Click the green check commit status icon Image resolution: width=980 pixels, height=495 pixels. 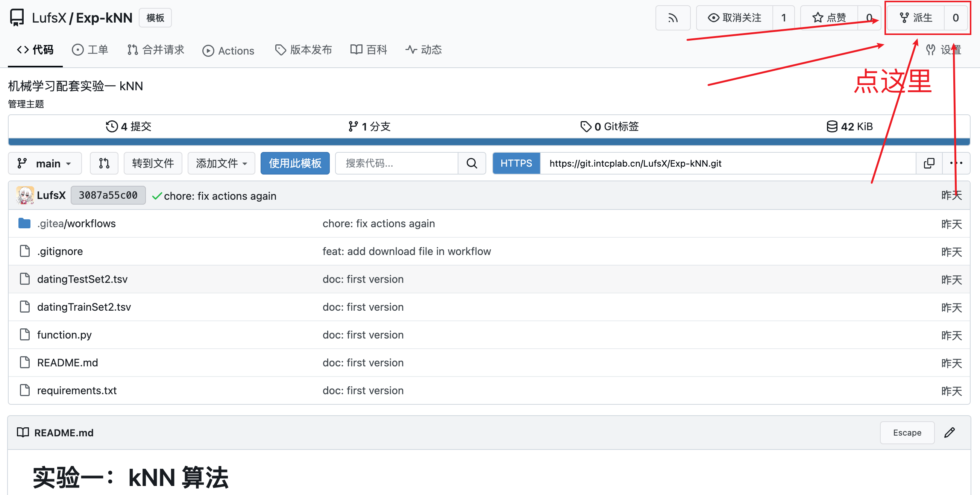coord(157,196)
